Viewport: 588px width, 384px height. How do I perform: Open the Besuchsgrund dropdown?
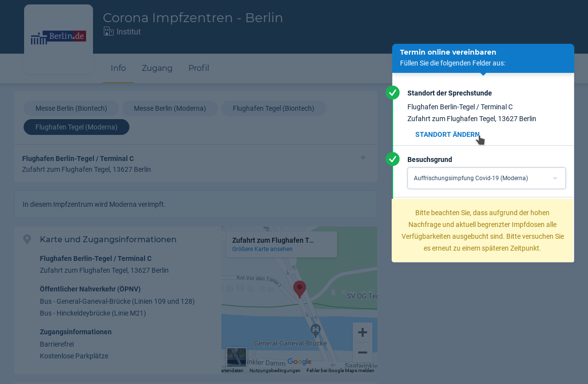(486, 178)
